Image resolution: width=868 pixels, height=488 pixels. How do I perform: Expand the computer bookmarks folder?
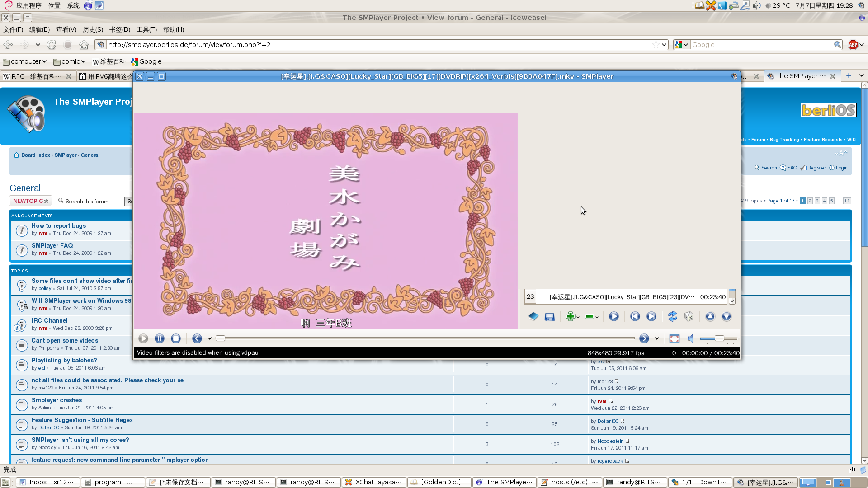[x=25, y=61]
